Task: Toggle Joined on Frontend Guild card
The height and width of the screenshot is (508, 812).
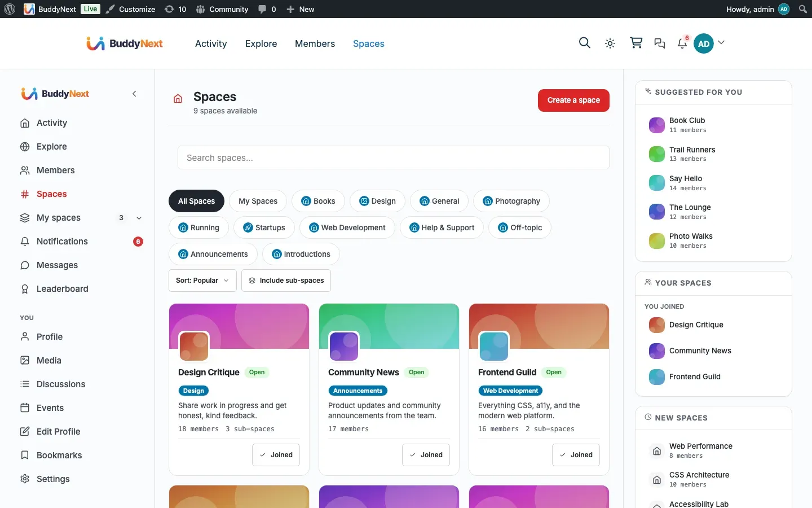Action: pyautogui.click(x=576, y=455)
